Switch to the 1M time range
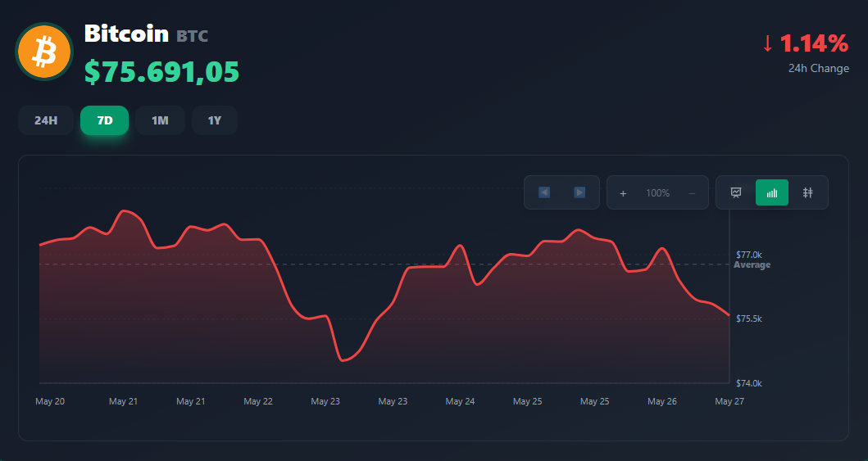868x461 pixels. 160,120
